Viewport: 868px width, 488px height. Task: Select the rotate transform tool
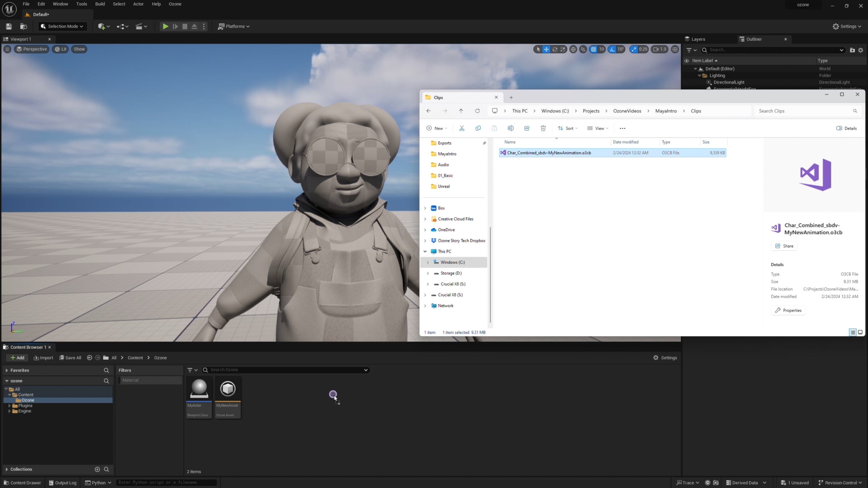click(x=554, y=49)
